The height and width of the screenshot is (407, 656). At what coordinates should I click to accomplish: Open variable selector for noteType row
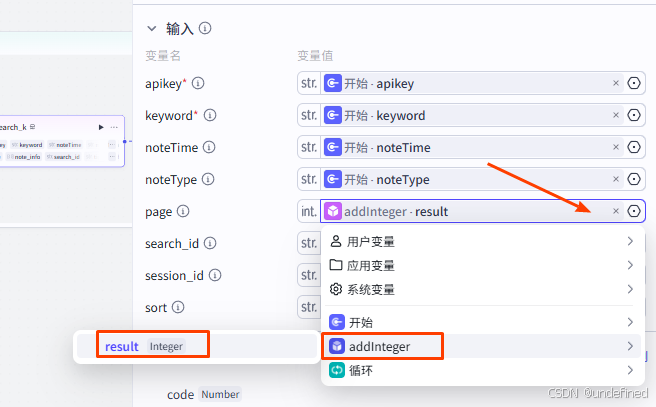[x=634, y=179]
